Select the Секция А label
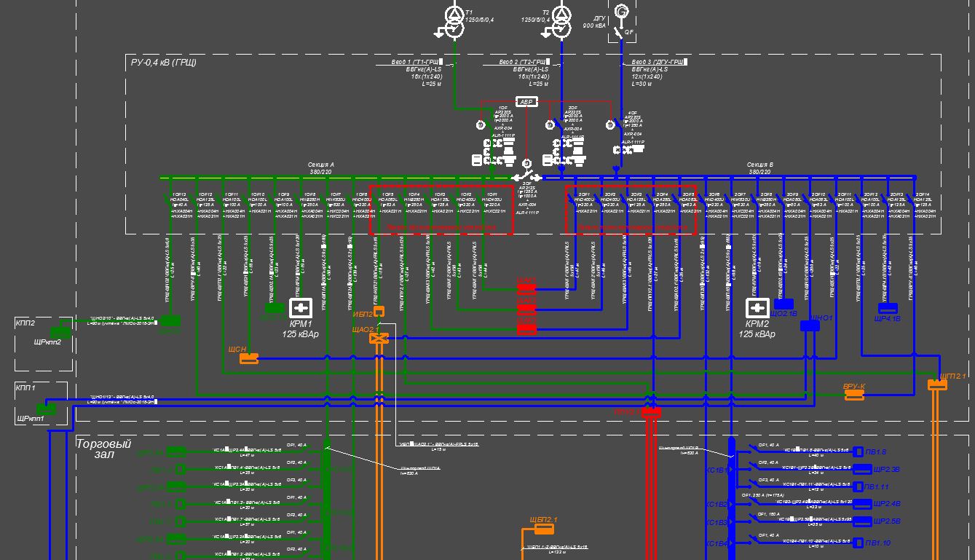This screenshot has width=975, height=560. tap(321, 165)
